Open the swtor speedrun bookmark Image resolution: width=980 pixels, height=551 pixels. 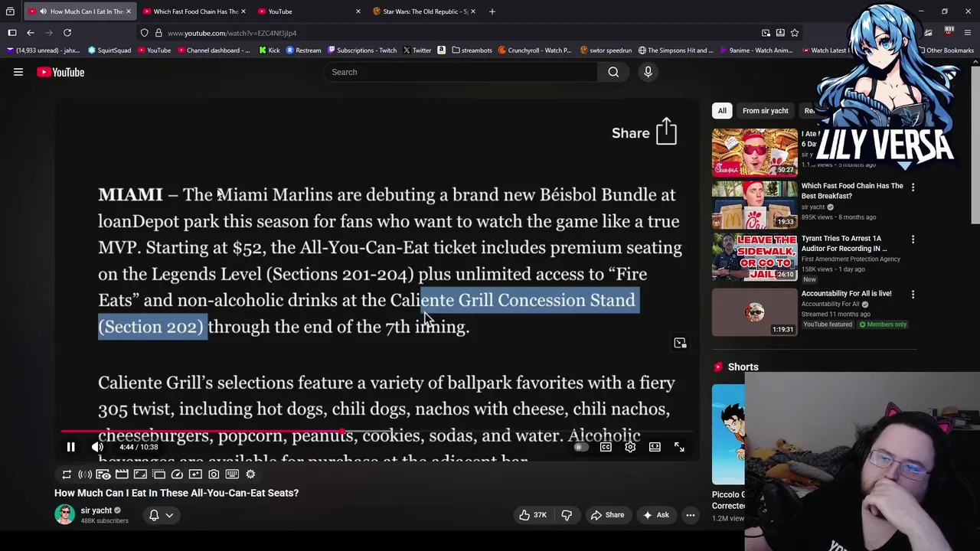[x=606, y=51]
